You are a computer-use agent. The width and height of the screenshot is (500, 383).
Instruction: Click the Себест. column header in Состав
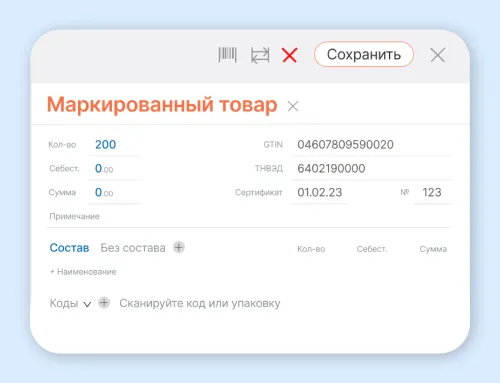(x=372, y=249)
